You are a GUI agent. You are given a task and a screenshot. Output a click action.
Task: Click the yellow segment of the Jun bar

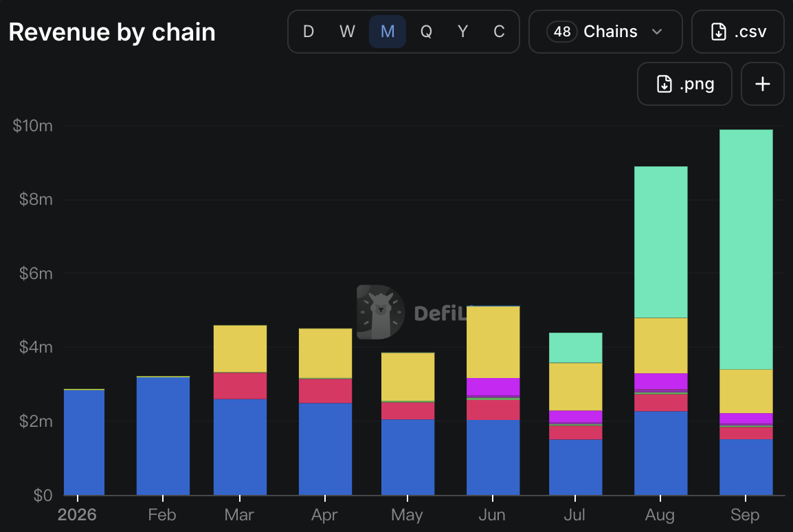tap(493, 342)
